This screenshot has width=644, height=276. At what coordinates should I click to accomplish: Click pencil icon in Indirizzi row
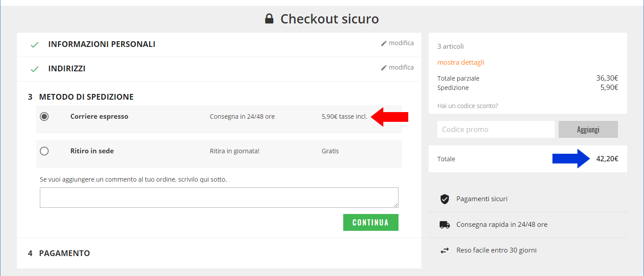(384, 68)
